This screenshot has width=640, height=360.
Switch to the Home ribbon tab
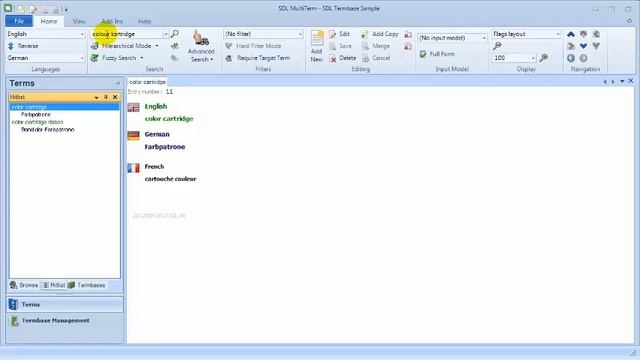[49, 21]
